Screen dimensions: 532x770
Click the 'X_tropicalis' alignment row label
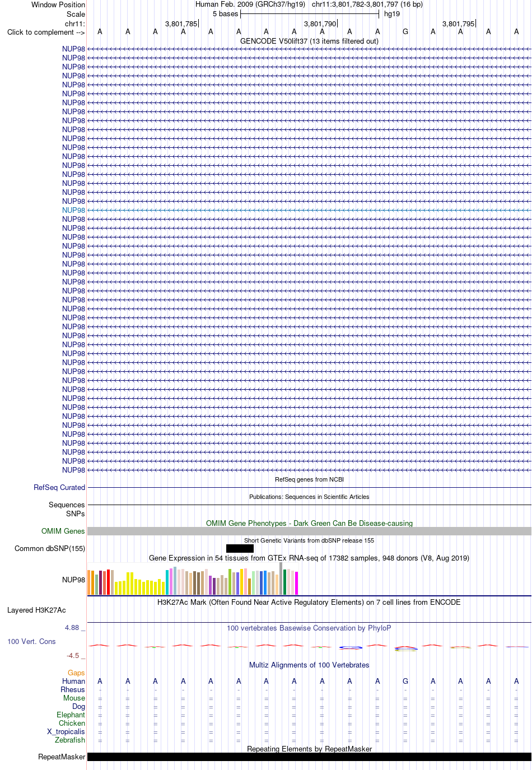[66, 731]
